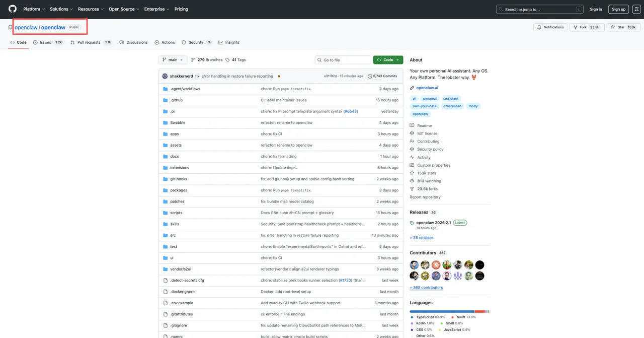644x338 pixels.
Task: Click the GitHub logo icon
Action: click(x=13, y=9)
